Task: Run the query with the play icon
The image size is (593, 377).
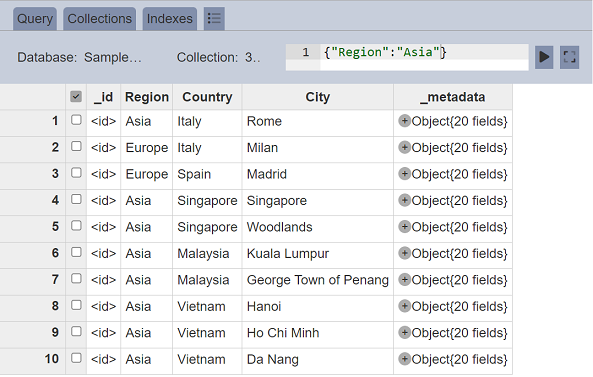Action: tap(544, 57)
